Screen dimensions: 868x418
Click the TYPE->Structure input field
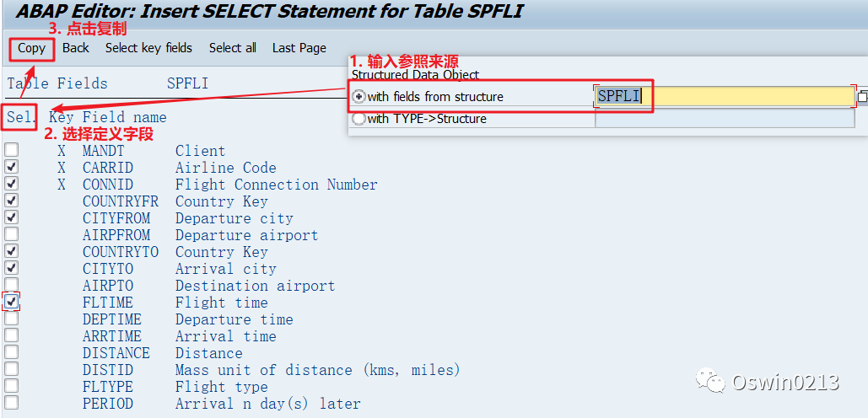tap(725, 118)
